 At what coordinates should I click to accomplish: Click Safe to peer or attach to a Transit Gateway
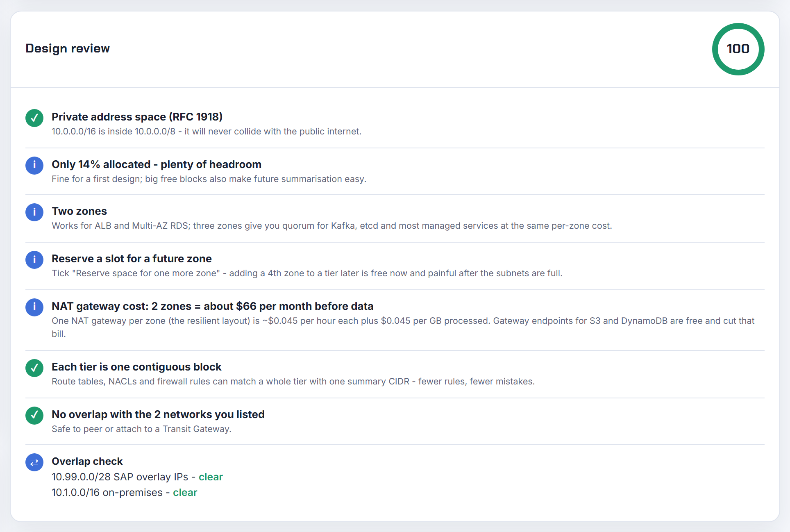(x=141, y=429)
